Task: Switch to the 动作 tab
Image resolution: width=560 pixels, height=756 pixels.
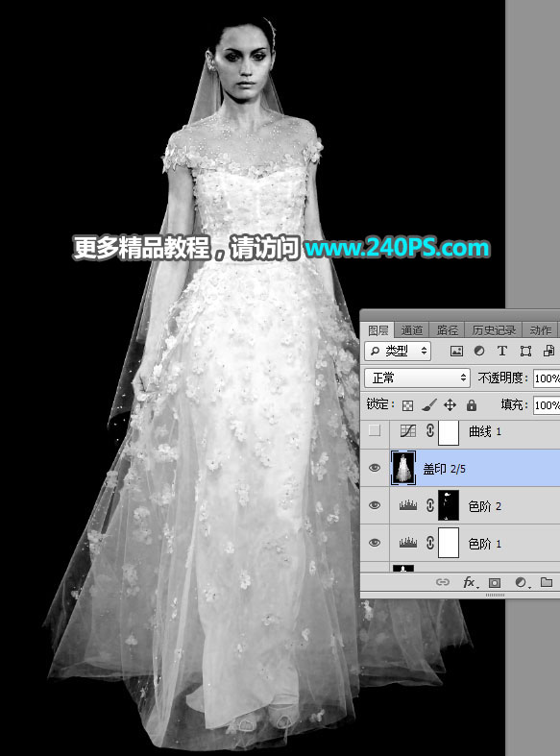Action: point(540,330)
